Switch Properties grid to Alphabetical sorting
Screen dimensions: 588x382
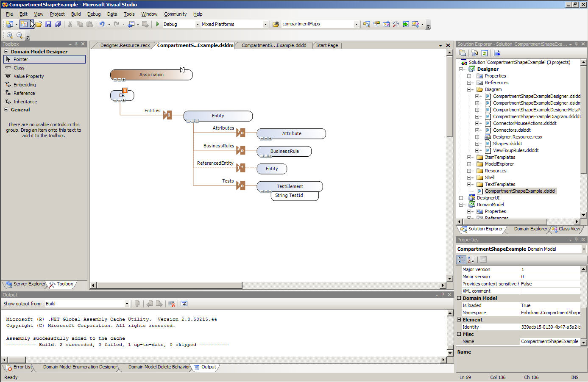pyautogui.click(x=471, y=259)
